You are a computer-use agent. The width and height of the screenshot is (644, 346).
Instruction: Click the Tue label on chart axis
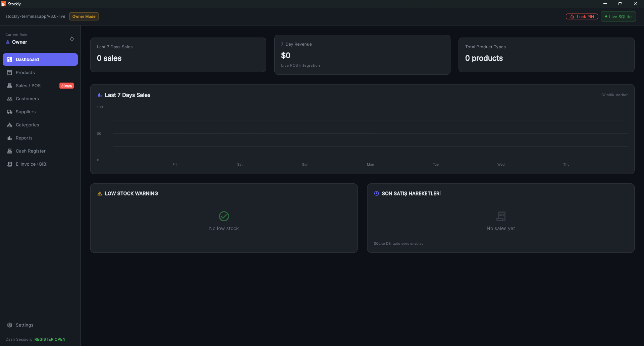pos(436,165)
